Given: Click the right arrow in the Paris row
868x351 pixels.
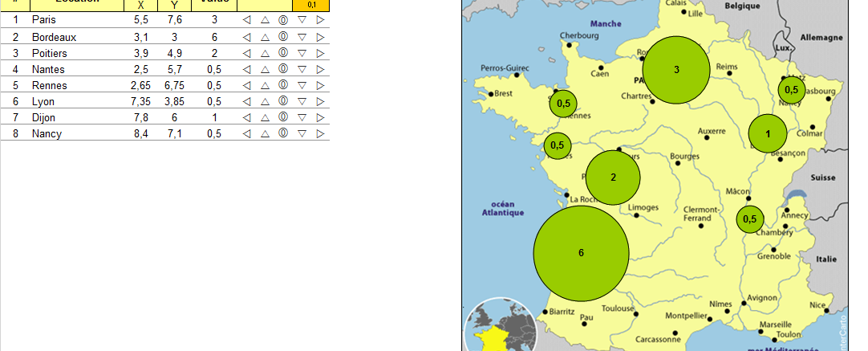Looking at the screenshot, I should 320,19.
